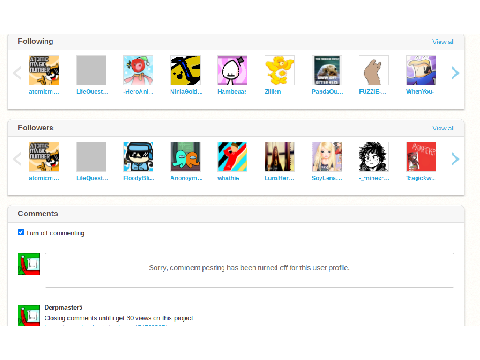
Task: Show next users in the Followers carousel
Action: [x=455, y=159]
